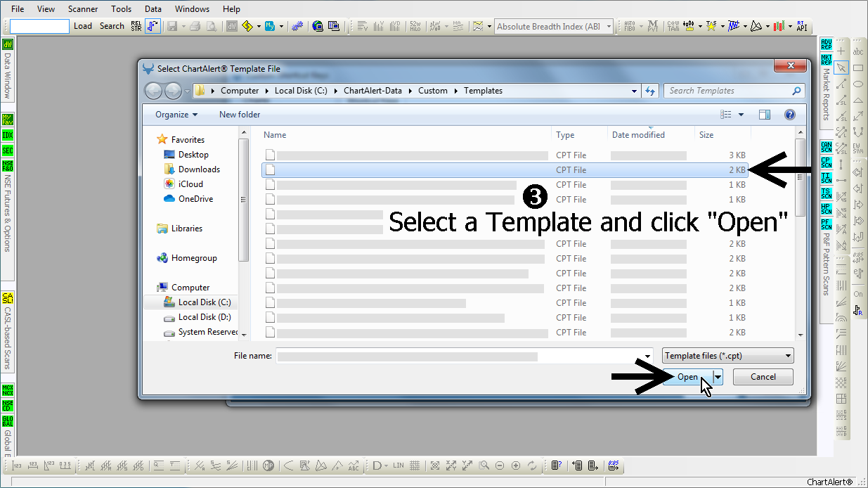The height and width of the screenshot is (488, 868).
Task: Click the LIN linear scale icon
Action: pos(399,465)
